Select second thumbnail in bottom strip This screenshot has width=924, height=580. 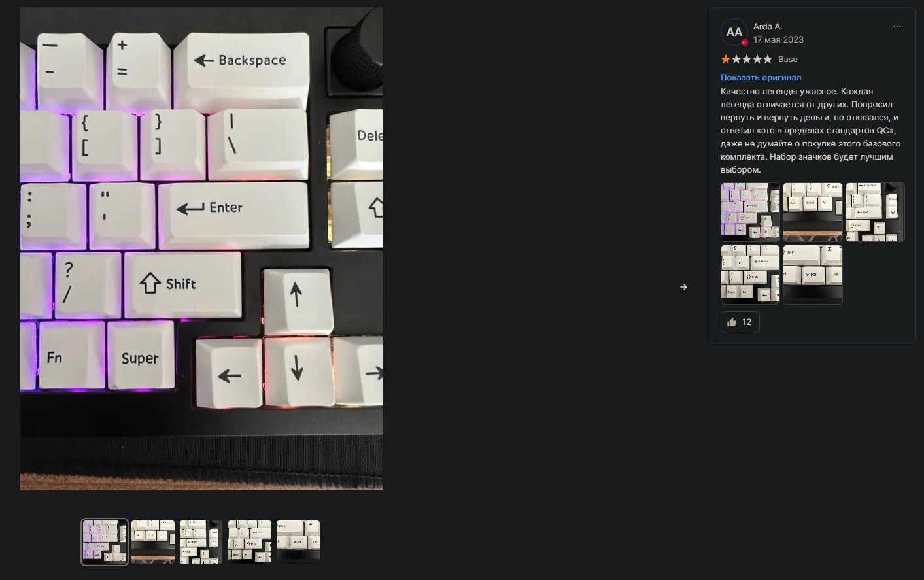(x=153, y=541)
